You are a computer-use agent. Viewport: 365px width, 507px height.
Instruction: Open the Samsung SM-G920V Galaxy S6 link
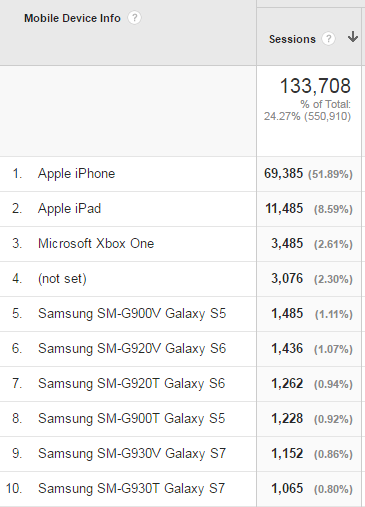point(132,349)
